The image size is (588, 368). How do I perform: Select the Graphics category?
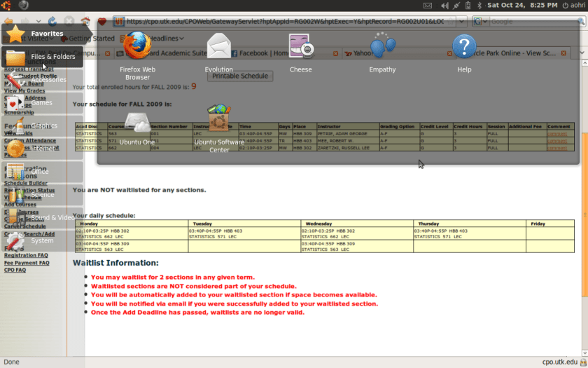click(x=43, y=125)
